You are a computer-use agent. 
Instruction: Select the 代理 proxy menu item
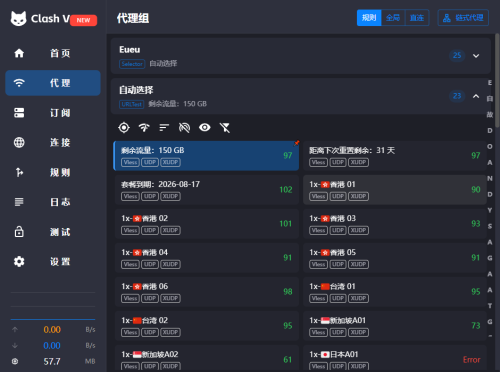pos(53,83)
